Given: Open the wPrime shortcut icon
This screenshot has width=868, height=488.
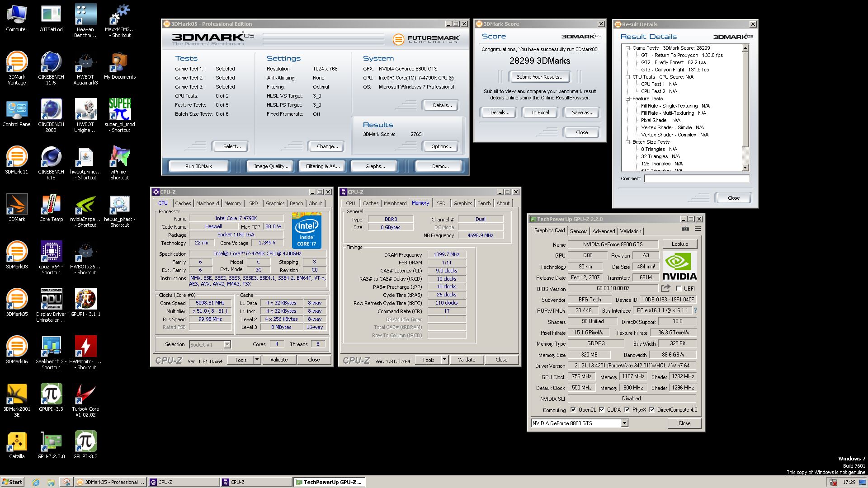Looking at the screenshot, I should click(x=120, y=163).
